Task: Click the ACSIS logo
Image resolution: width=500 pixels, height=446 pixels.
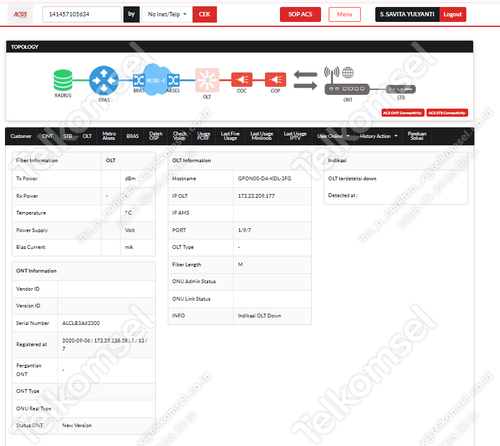Action: 20,14
